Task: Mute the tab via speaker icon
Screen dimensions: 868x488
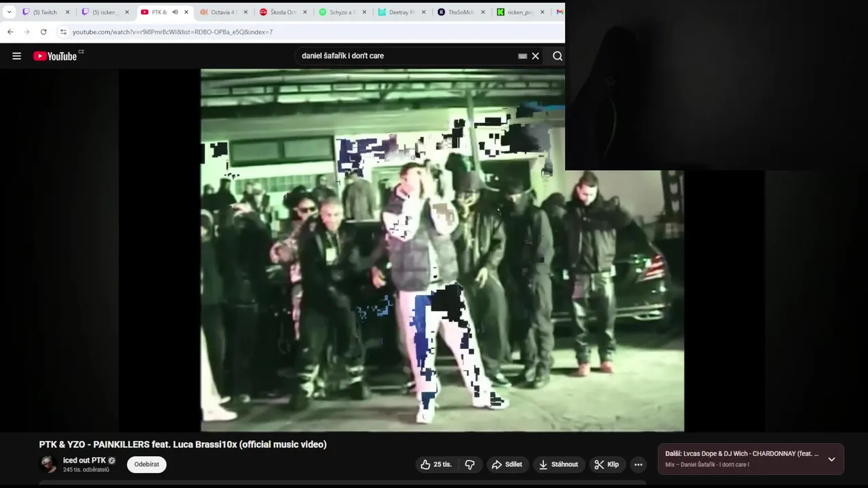Action: tap(175, 12)
